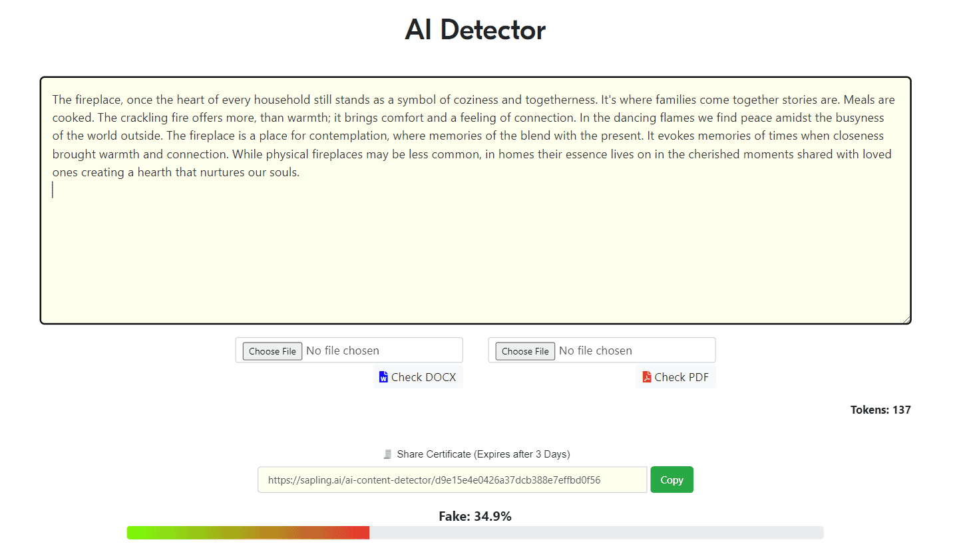Click the certificate icon beside Share Certificate
The width and height of the screenshot is (961, 560).
click(x=387, y=454)
